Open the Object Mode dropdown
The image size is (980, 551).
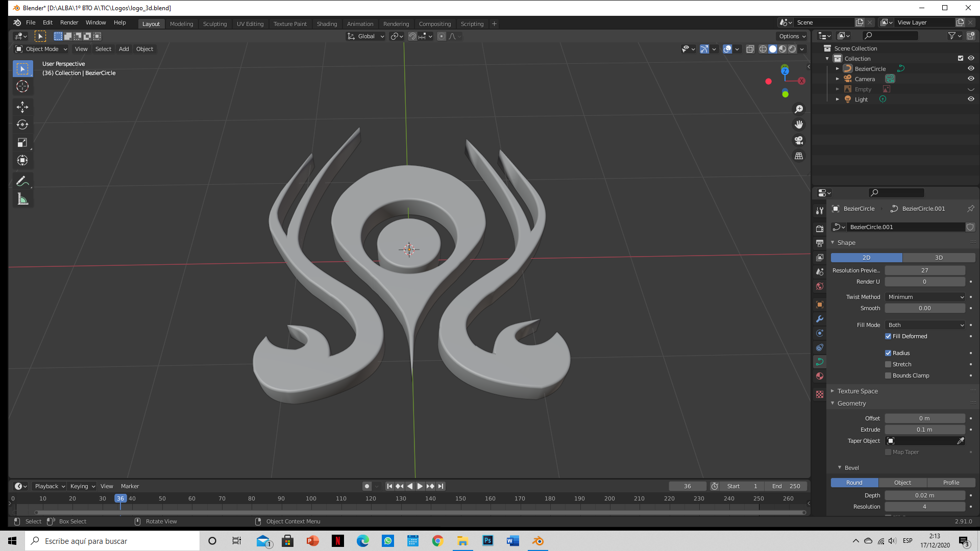(x=42, y=49)
